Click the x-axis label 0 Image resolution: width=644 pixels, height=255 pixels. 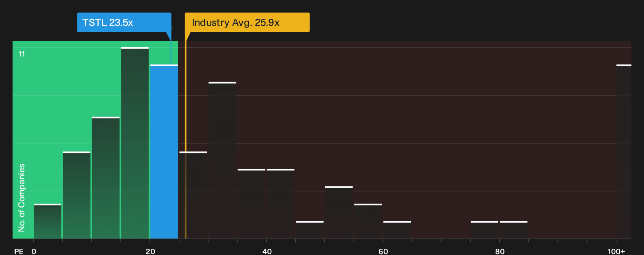pyautogui.click(x=34, y=251)
